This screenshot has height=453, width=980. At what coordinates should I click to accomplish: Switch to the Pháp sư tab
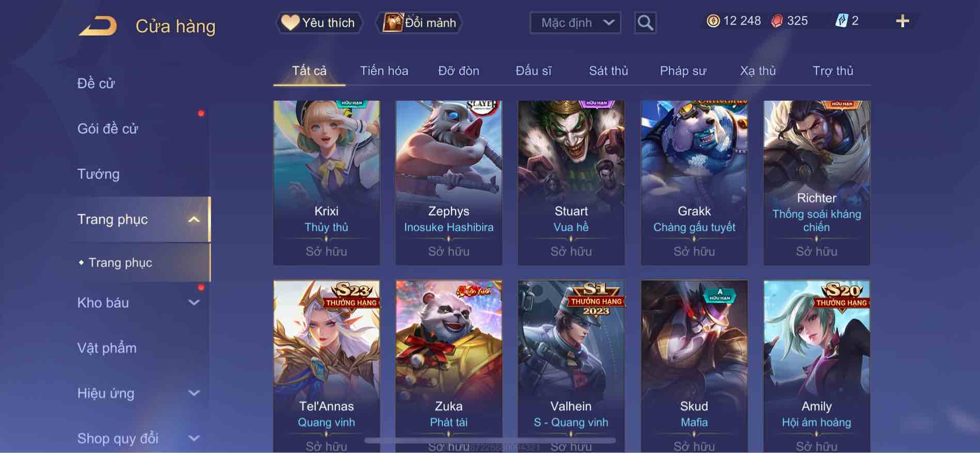pyautogui.click(x=683, y=71)
